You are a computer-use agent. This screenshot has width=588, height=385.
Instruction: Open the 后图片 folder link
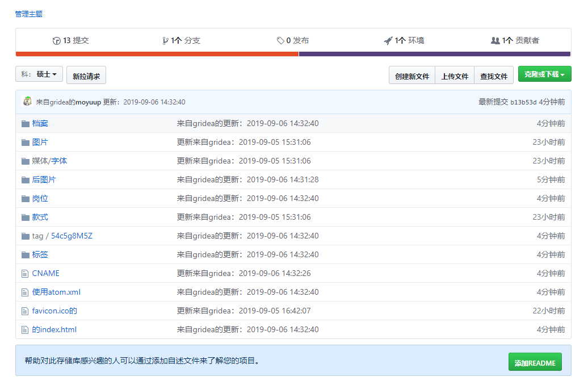(x=43, y=179)
